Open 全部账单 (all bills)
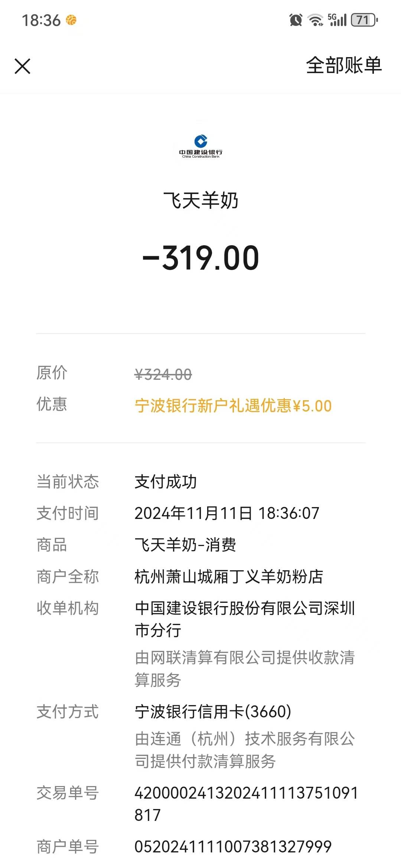The width and height of the screenshot is (401, 868). click(x=343, y=66)
